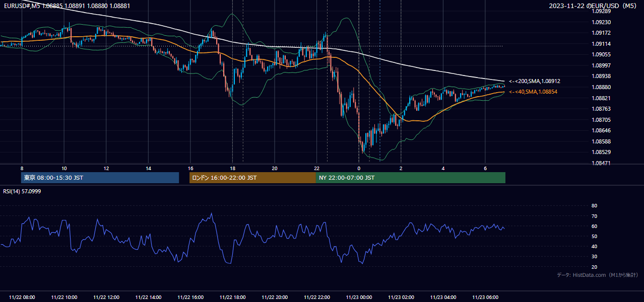This screenshot has width=644, height=302.
Task: Click price axis value 1.08938
Action: (x=601, y=76)
